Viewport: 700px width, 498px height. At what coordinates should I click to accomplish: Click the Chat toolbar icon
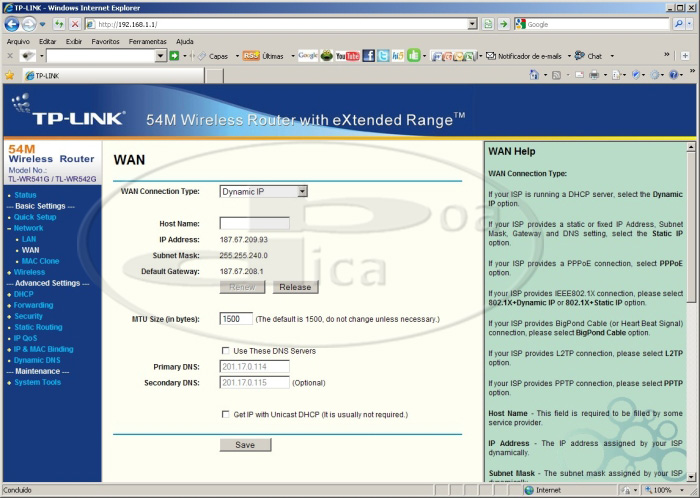579,56
